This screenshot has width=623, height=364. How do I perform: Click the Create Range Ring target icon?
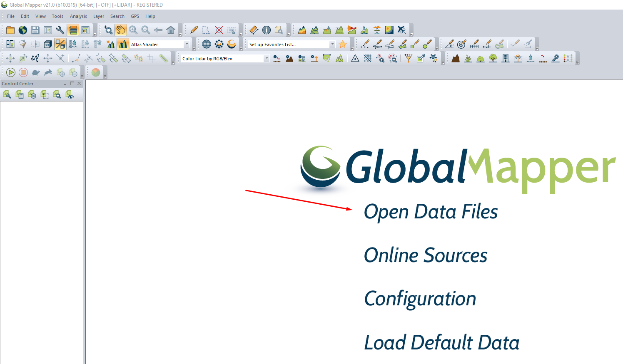(462, 44)
